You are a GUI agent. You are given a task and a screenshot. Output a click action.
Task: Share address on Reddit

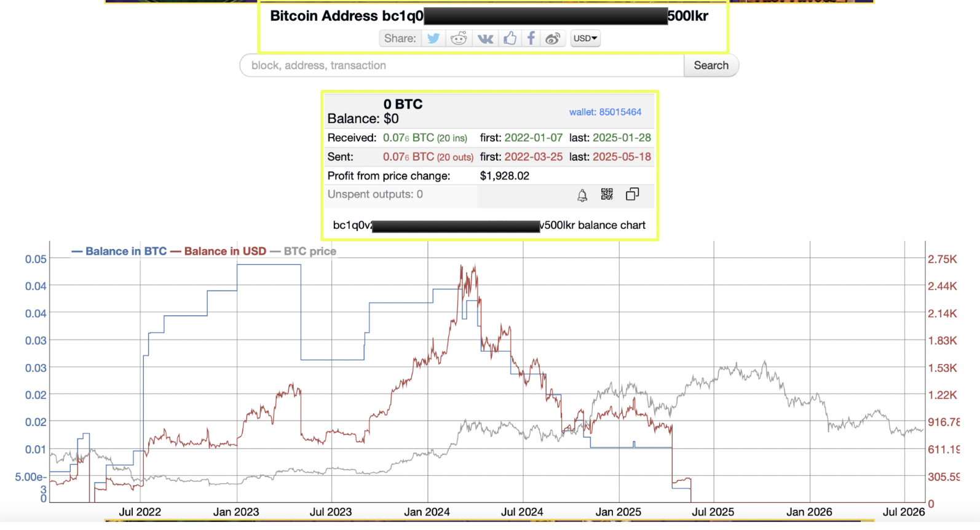[x=459, y=38]
